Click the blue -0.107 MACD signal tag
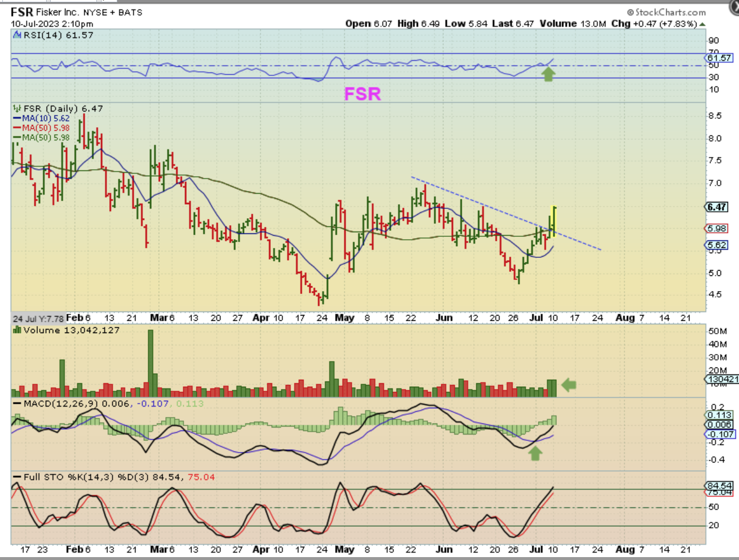The width and height of the screenshot is (739, 560). click(721, 435)
